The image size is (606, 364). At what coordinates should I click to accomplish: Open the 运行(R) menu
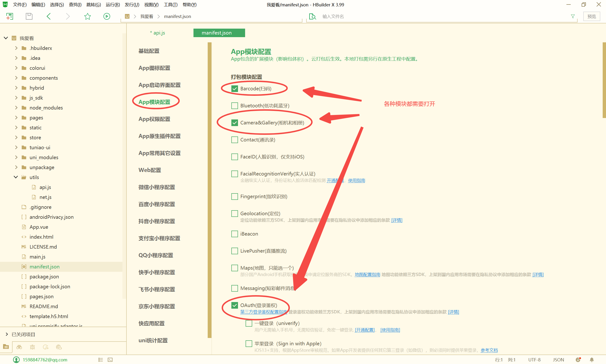coord(112,5)
